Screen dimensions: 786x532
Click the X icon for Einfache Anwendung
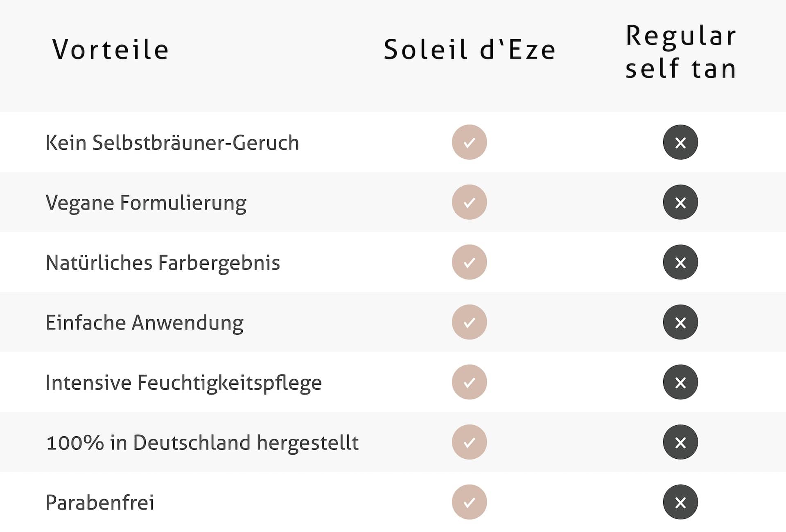680,322
